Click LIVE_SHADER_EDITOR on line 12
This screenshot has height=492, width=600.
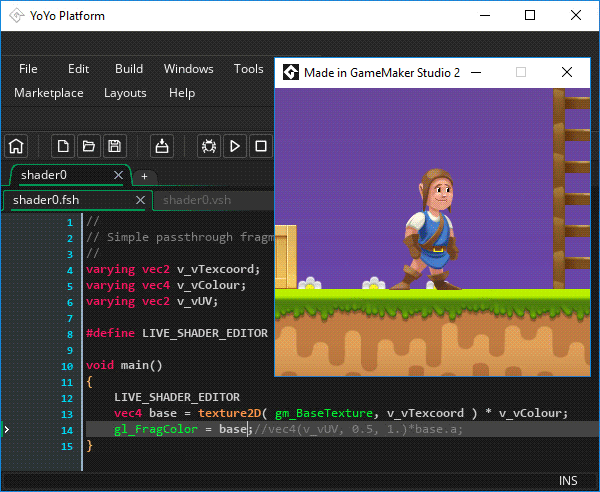177,398
